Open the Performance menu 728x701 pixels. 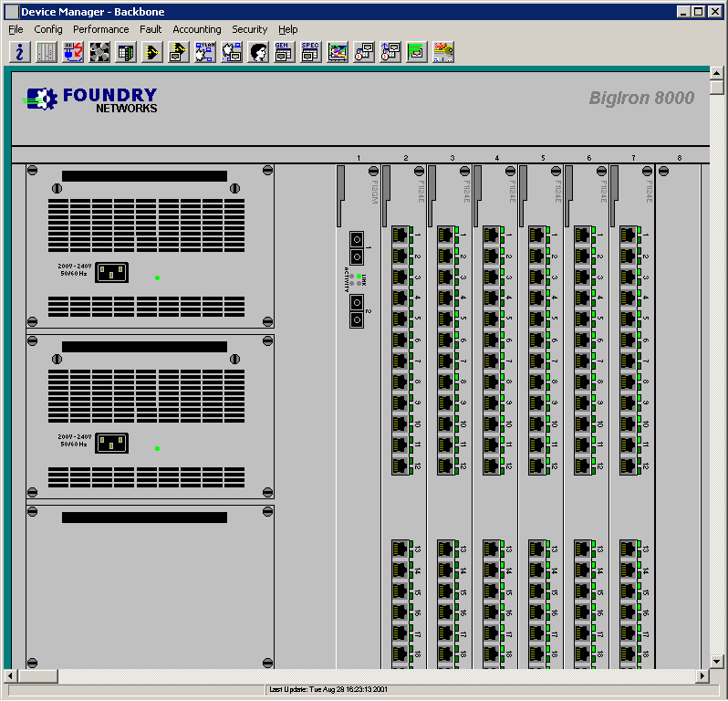(101, 29)
